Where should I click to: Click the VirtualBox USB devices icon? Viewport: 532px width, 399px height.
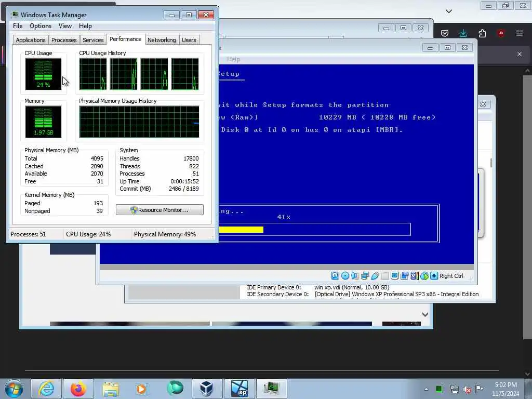375,276
